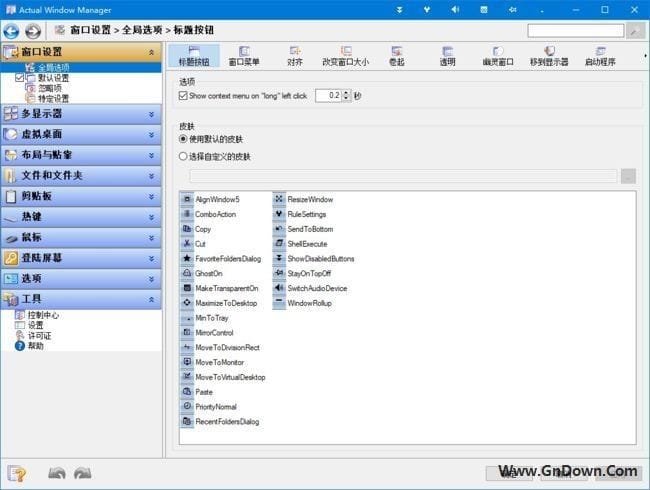Expand the 热键 section

pos(151,217)
